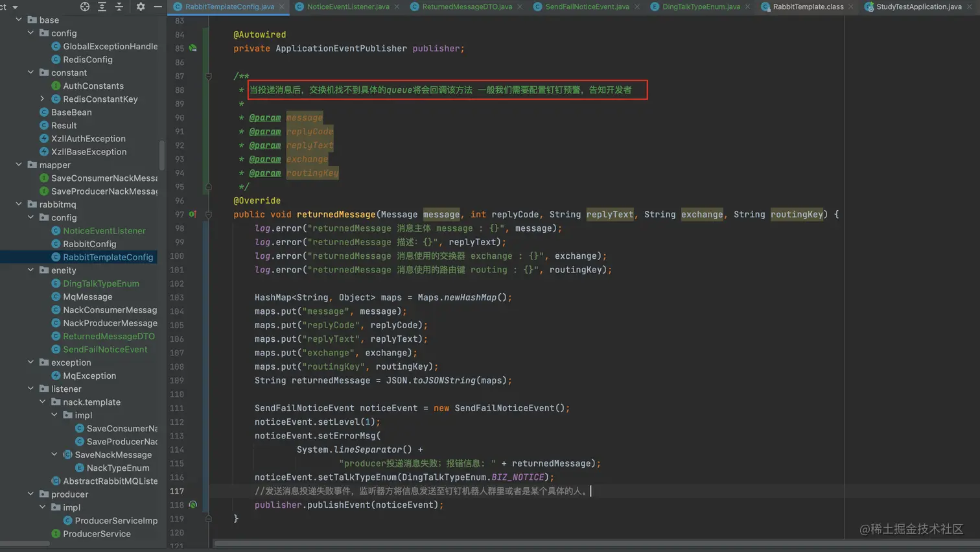Click the collapse all icon in project panel
Image resolution: width=980 pixels, height=552 pixels.
(119, 6)
